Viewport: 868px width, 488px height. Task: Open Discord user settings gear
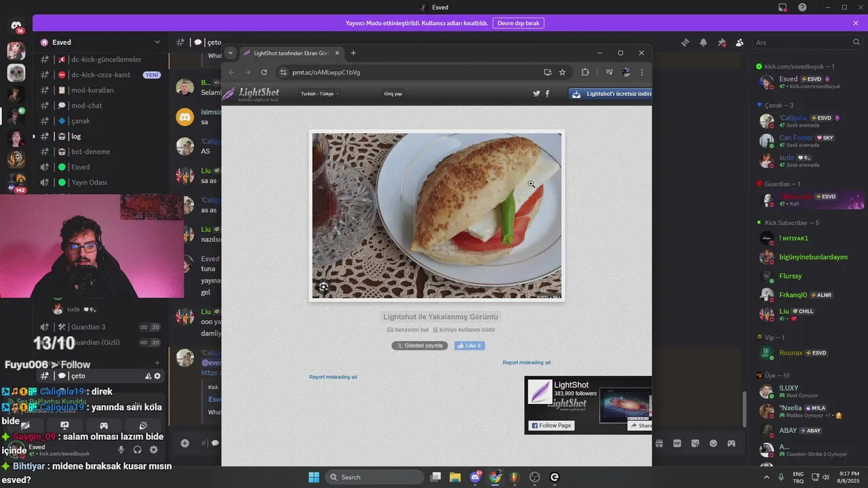(154, 449)
